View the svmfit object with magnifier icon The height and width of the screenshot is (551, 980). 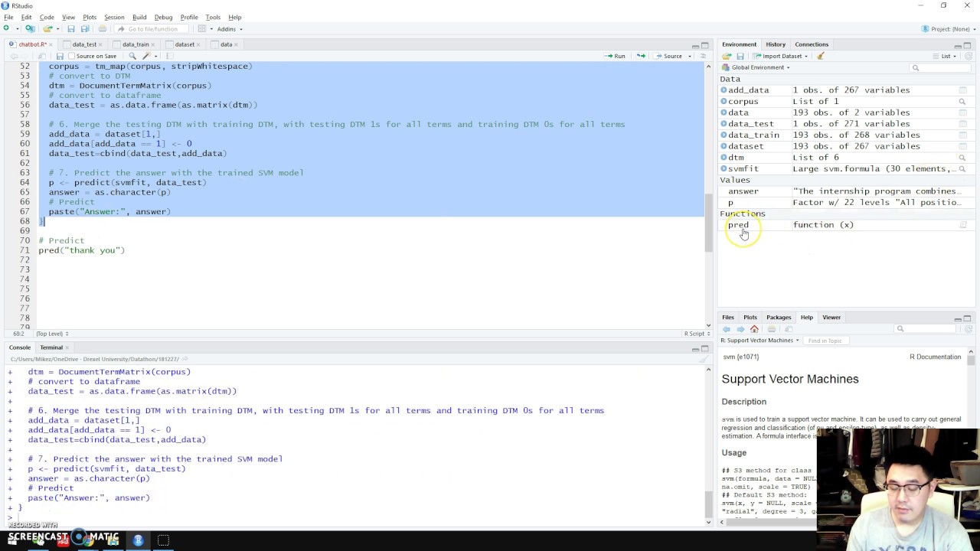click(962, 168)
